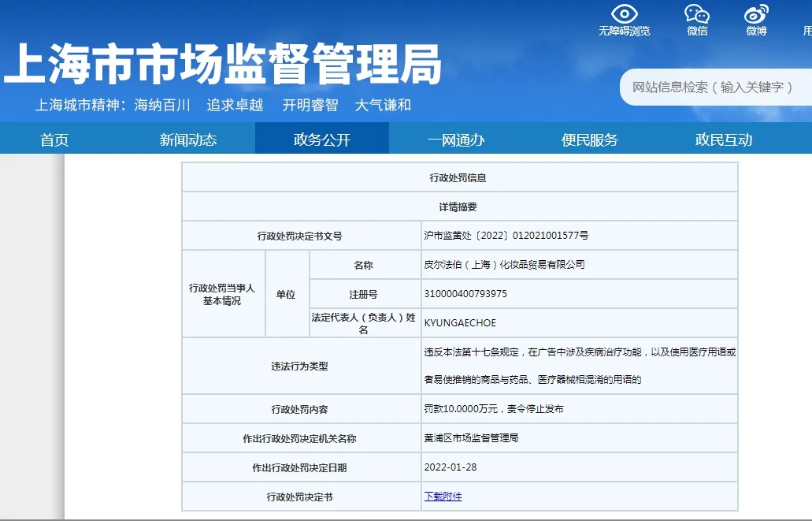Click the 行政处罚当事人基本情况 label cell
Screen dimensions: 812x521
pyautogui.click(x=224, y=294)
